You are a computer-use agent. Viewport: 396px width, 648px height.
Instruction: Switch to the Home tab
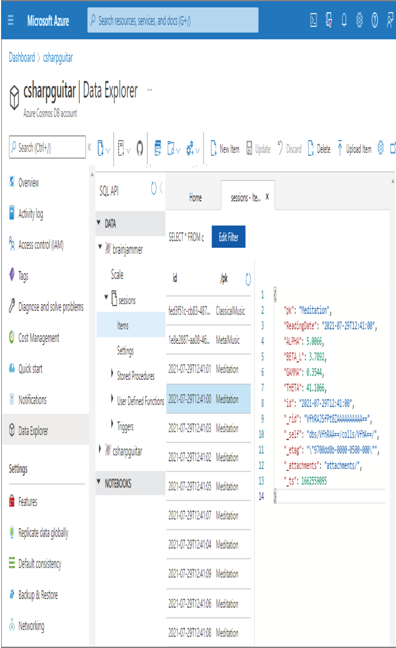[x=195, y=198]
